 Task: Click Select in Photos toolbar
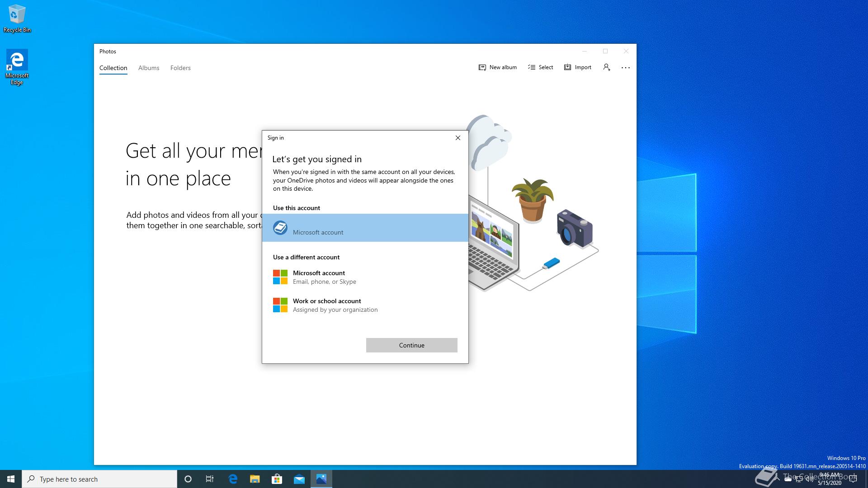(540, 67)
